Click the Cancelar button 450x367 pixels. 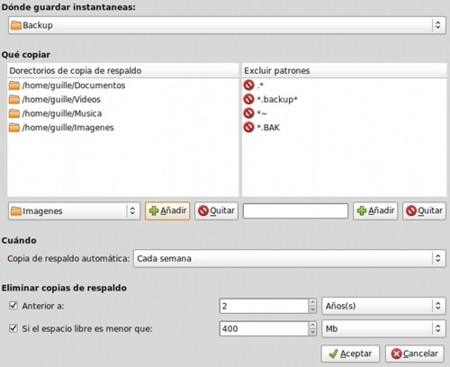(x=415, y=354)
